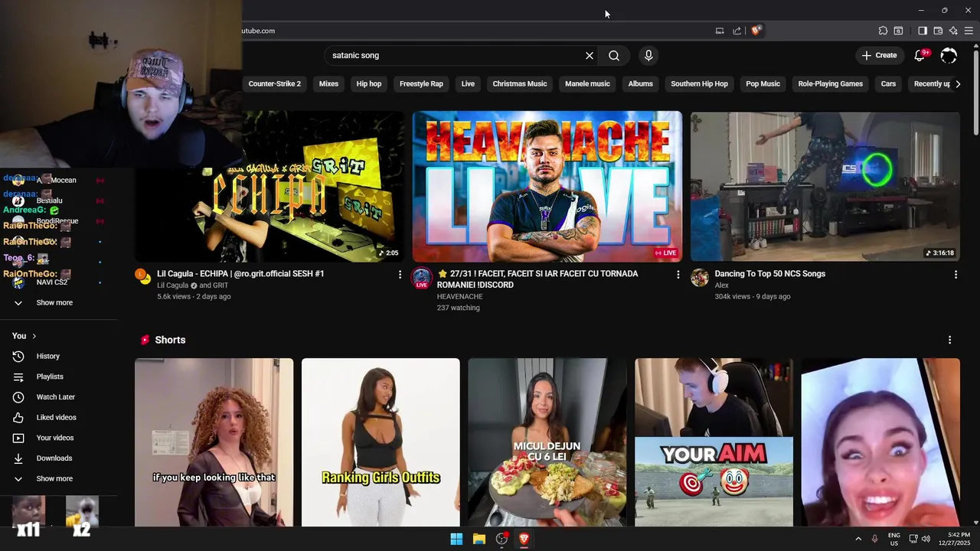Click the install app icon in address bar
This screenshot has width=980, height=551.
coord(720,31)
